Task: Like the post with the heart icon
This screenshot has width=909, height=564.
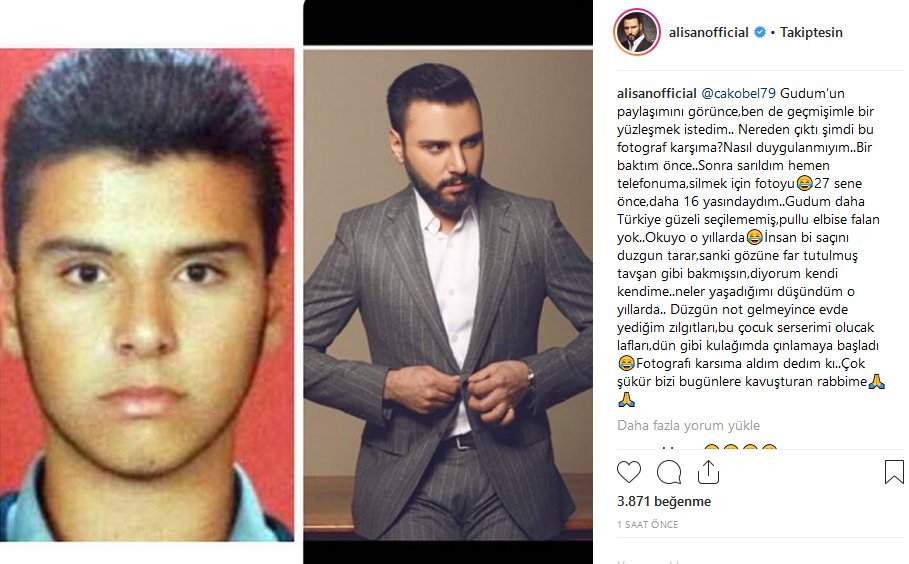Action: coord(628,472)
